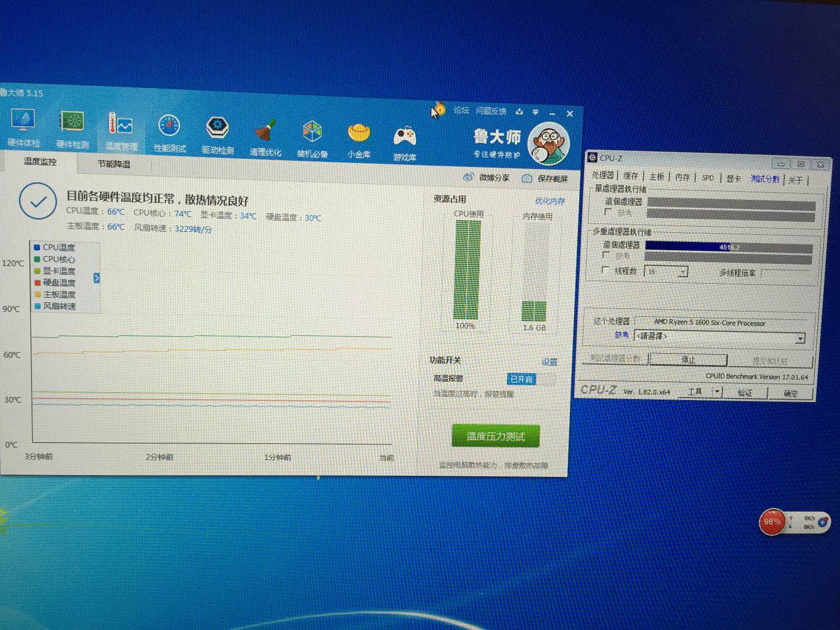Open the 线程数 dropdown showing 16
The width and height of the screenshot is (840, 630).
[666, 271]
